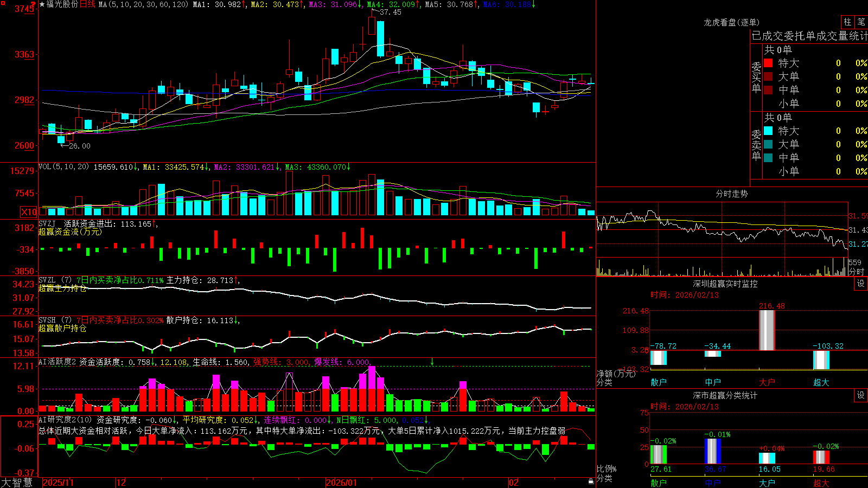Click the 深市超赢分类统计 panel title
The image size is (868, 488).
pos(725,395)
